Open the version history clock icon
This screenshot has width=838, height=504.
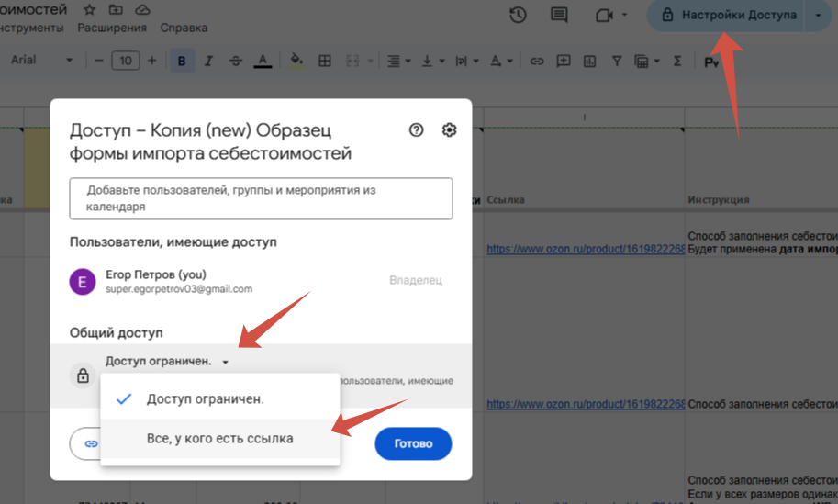518,15
